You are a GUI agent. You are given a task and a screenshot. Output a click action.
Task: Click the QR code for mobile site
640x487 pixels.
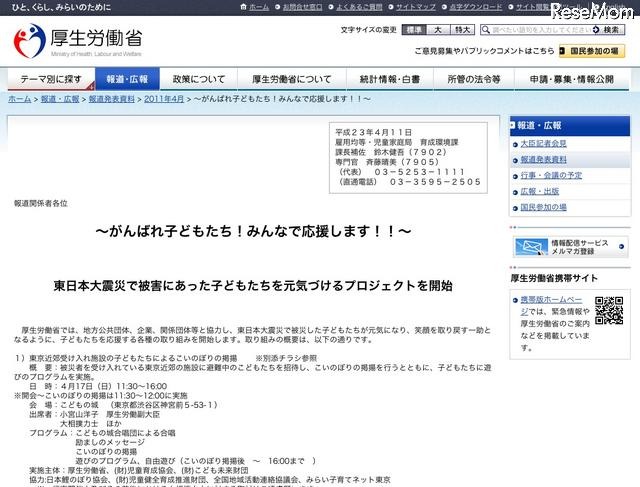point(610,312)
